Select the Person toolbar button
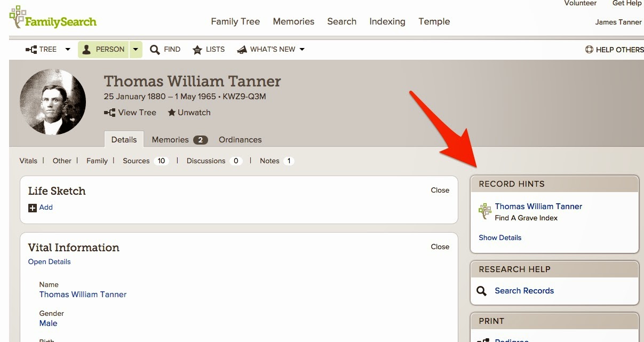This screenshot has height=342, width=644. pyautogui.click(x=103, y=50)
